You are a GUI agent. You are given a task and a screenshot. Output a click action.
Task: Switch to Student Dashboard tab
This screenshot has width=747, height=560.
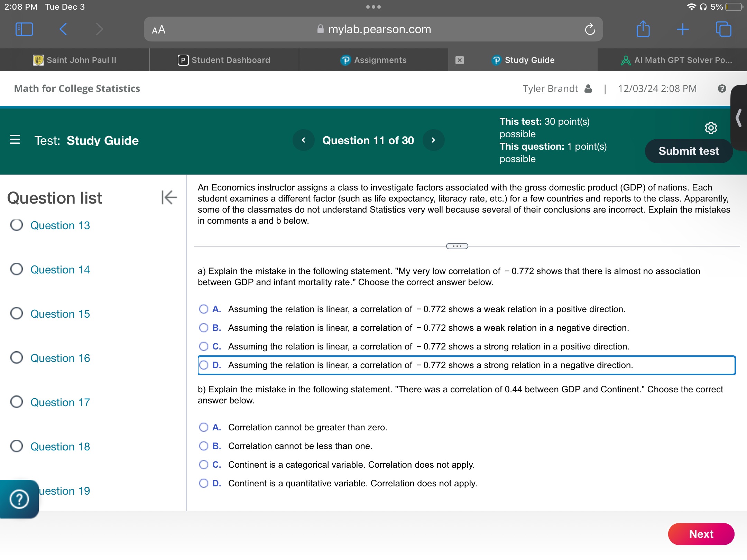point(224,60)
